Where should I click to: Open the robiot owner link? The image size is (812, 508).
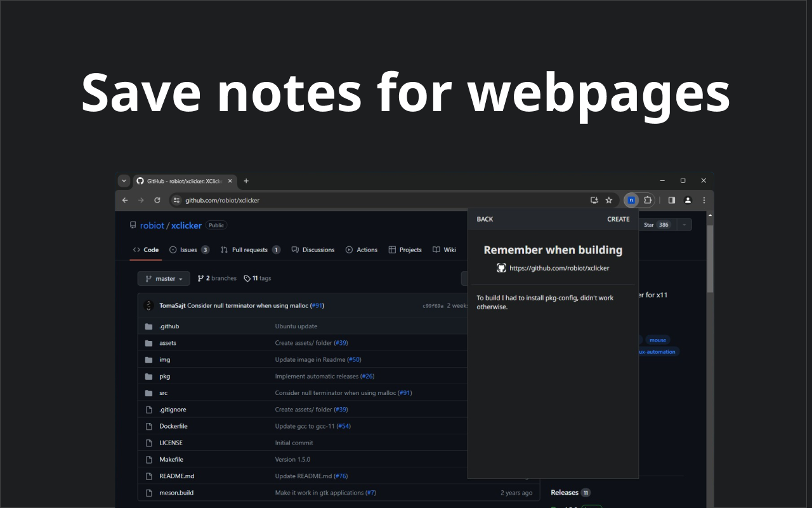pyautogui.click(x=152, y=225)
